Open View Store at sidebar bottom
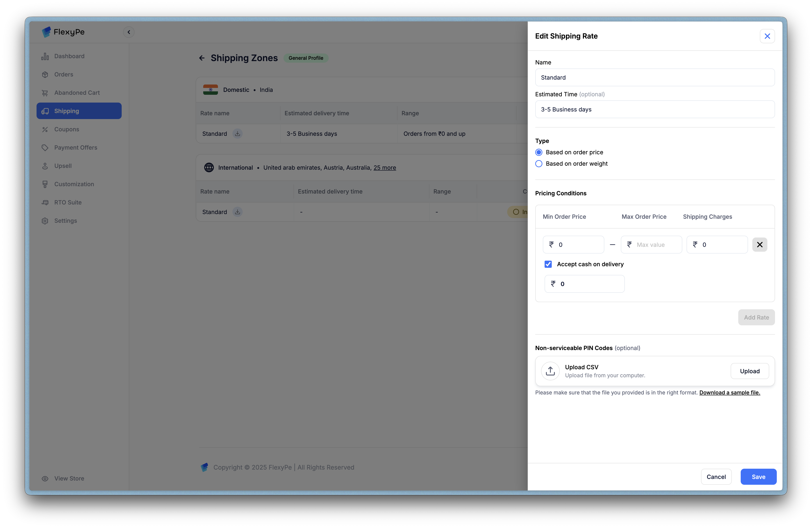812x528 pixels. tap(69, 478)
